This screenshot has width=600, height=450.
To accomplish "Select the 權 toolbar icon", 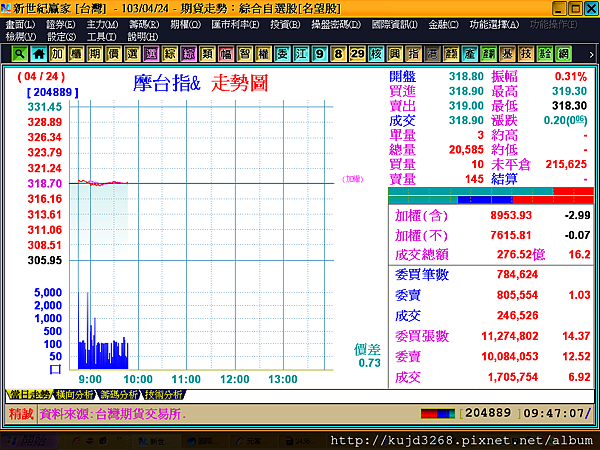I will click(263, 54).
